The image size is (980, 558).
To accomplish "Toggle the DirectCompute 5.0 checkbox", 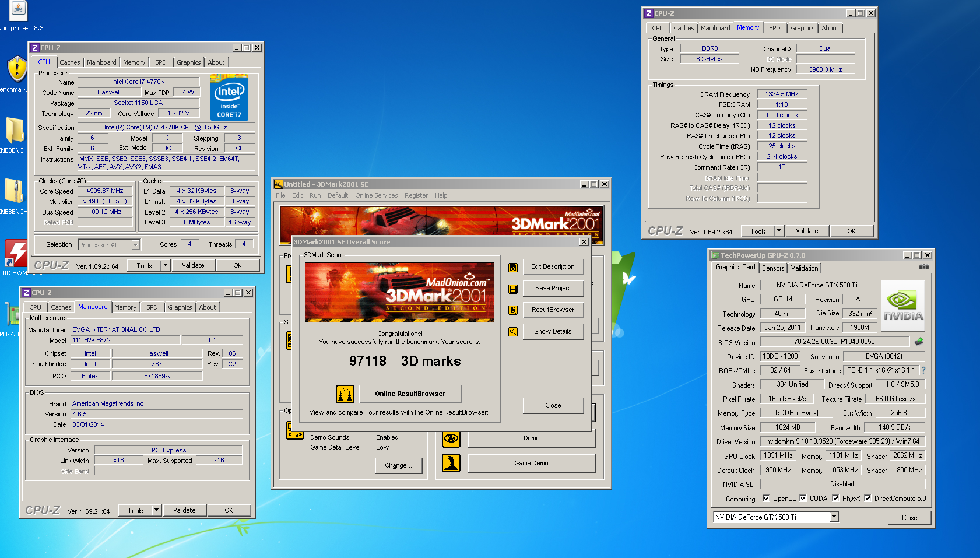I will (x=867, y=499).
